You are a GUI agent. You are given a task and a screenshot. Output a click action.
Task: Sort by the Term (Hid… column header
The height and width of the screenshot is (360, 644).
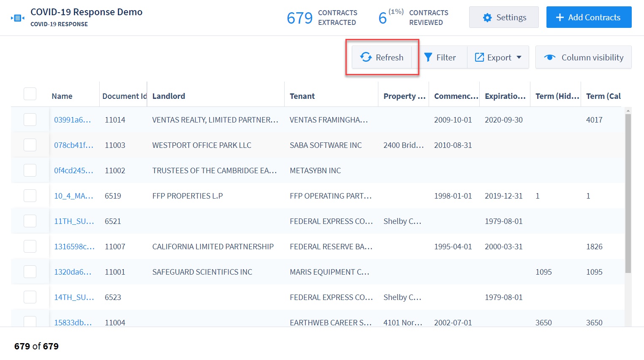(x=557, y=96)
